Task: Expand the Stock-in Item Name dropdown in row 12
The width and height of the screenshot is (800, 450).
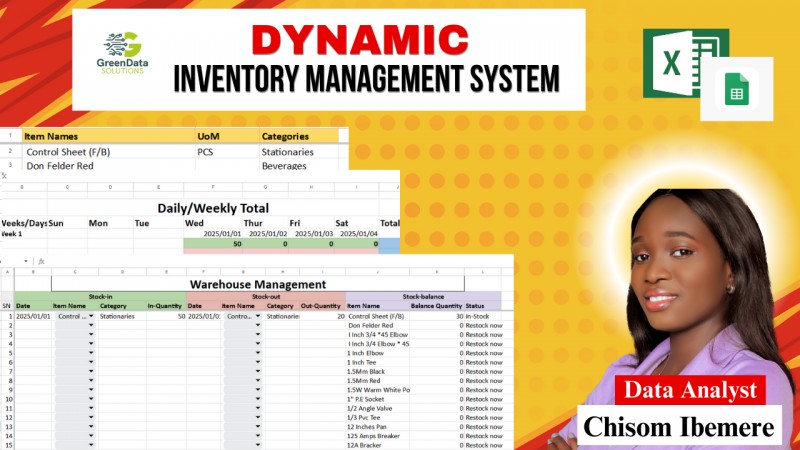Action: click(x=91, y=417)
